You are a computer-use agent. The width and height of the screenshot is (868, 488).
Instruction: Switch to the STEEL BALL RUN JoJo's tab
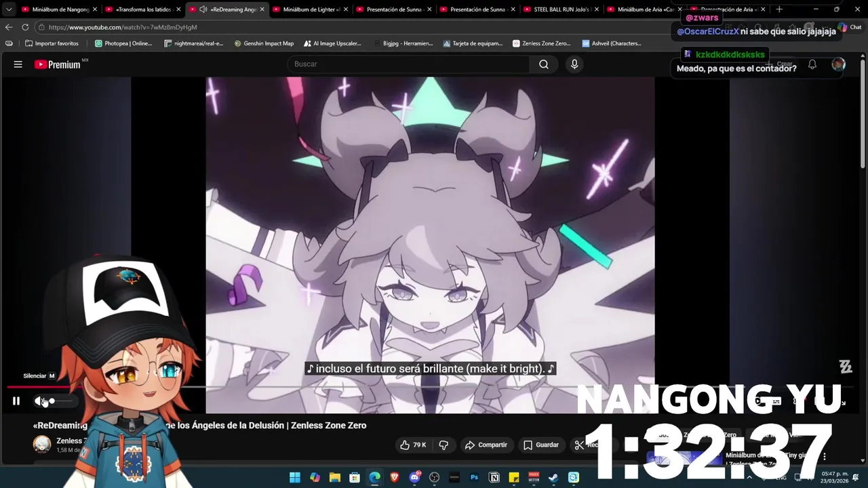tap(561, 9)
